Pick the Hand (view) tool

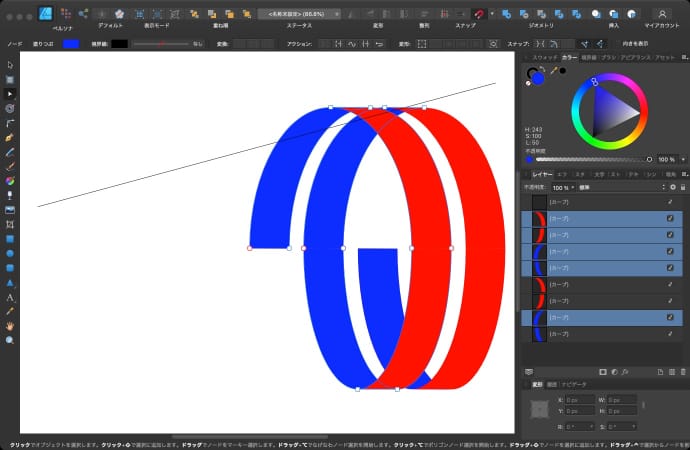click(x=10, y=326)
